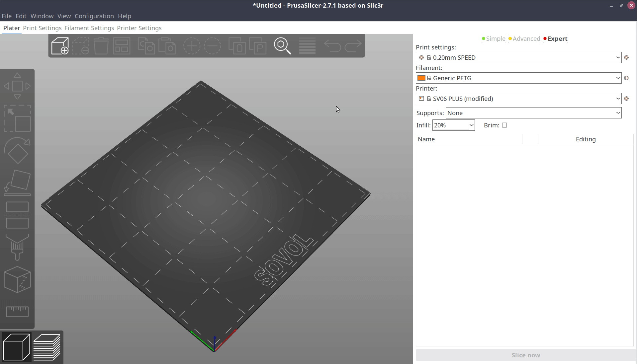Click the Arrange objects icon
637x364 pixels.
[122, 46]
